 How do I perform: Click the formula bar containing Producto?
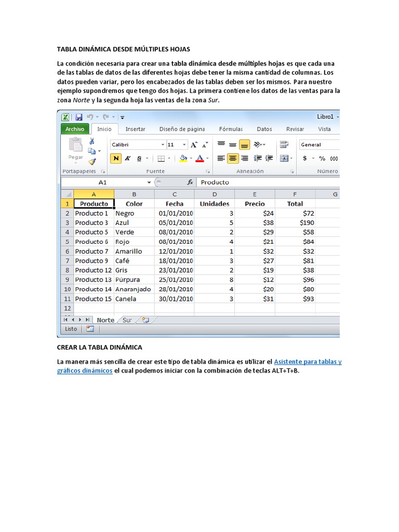pos(268,182)
